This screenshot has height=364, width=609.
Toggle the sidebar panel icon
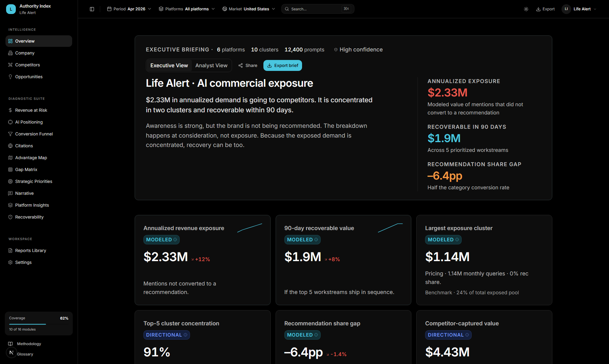click(x=92, y=9)
